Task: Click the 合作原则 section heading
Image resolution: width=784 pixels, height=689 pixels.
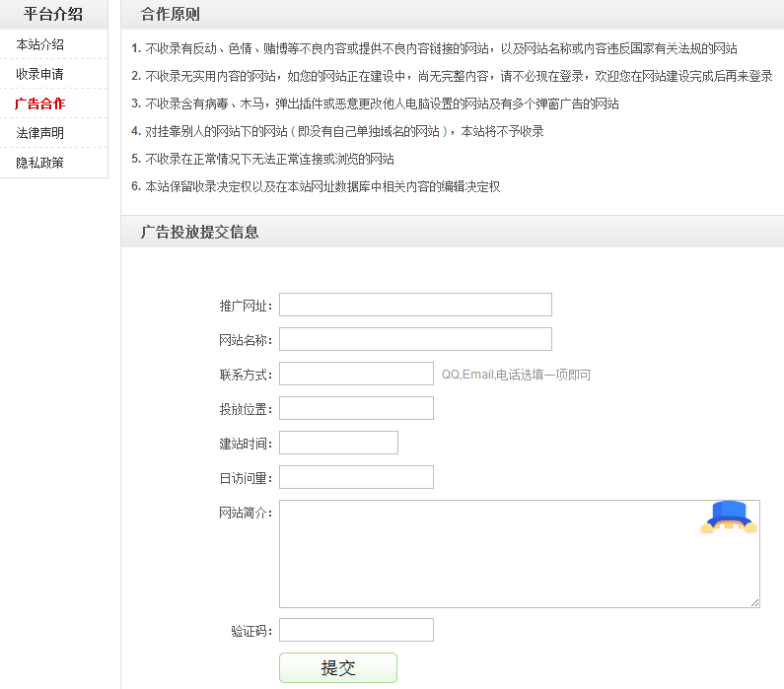Action: point(171,14)
